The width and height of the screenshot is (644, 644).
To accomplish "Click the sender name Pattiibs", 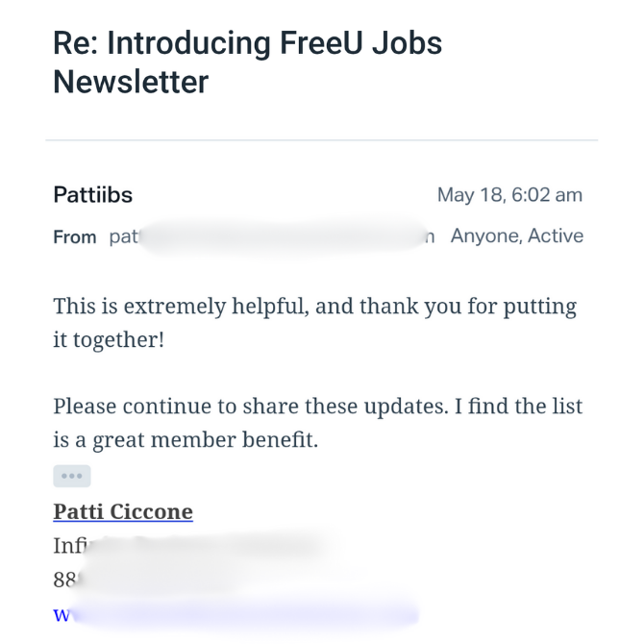I will point(93,195).
